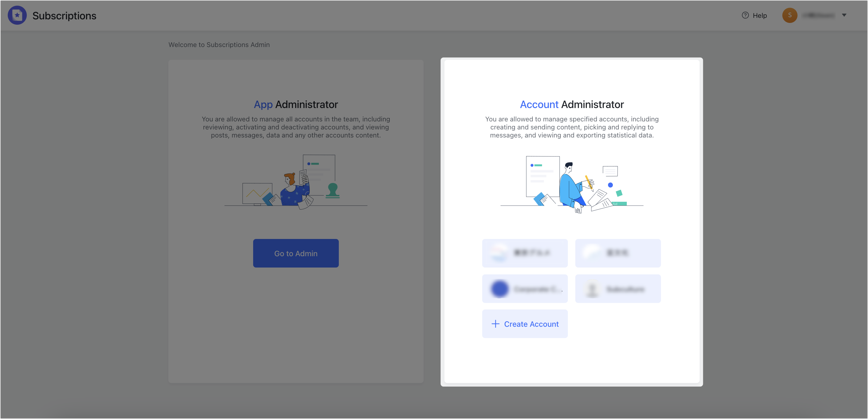This screenshot has height=419, width=868.
Task: Click the Subscriptions header title
Action: [x=64, y=15]
